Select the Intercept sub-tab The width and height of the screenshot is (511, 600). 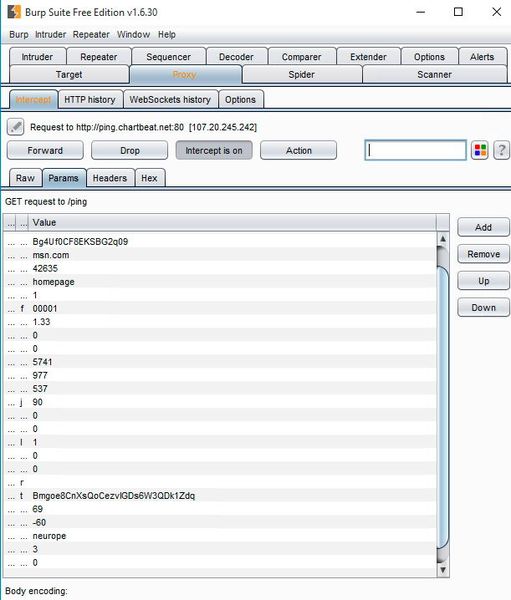click(x=33, y=99)
